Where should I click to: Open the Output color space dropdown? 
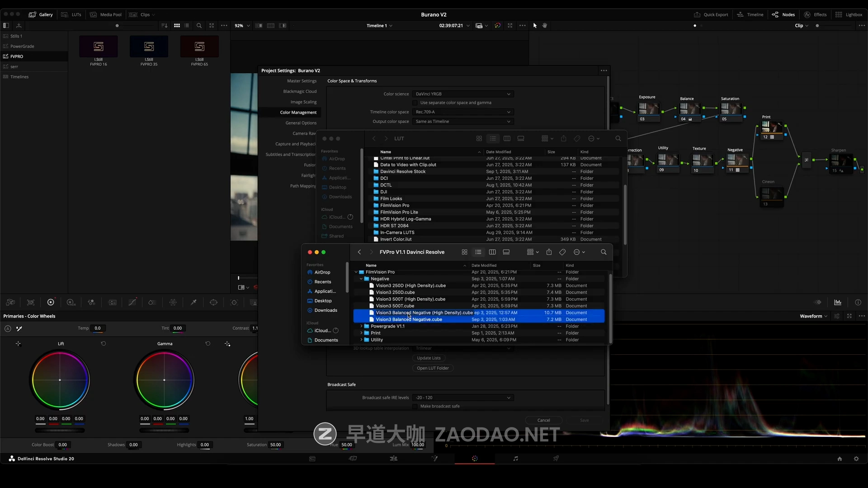(x=463, y=121)
